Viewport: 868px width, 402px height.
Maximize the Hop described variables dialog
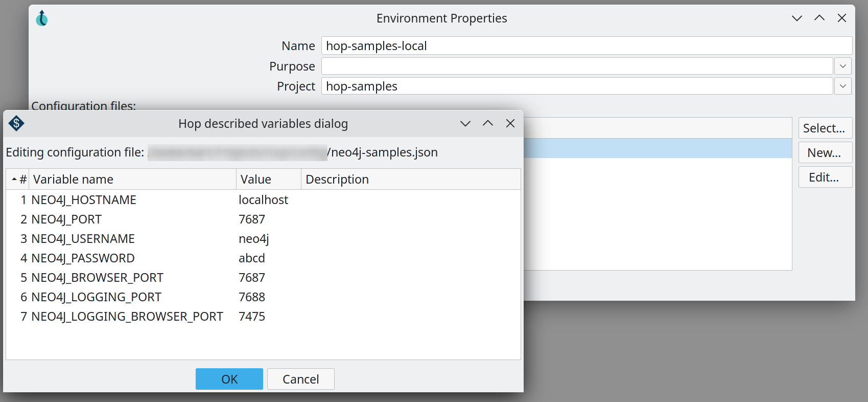pyautogui.click(x=487, y=123)
